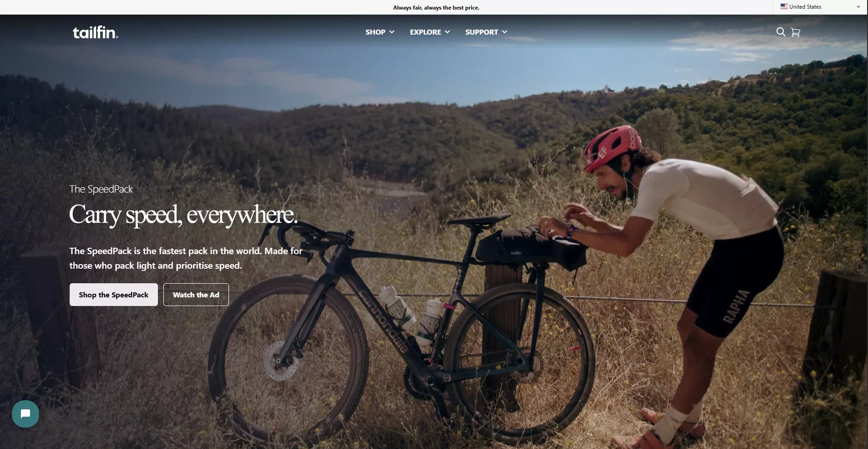Viewport: 868px width, 449px height.
Task: Click the 'Always fair, always the best price' banner
Action: [x=436, y=8]
